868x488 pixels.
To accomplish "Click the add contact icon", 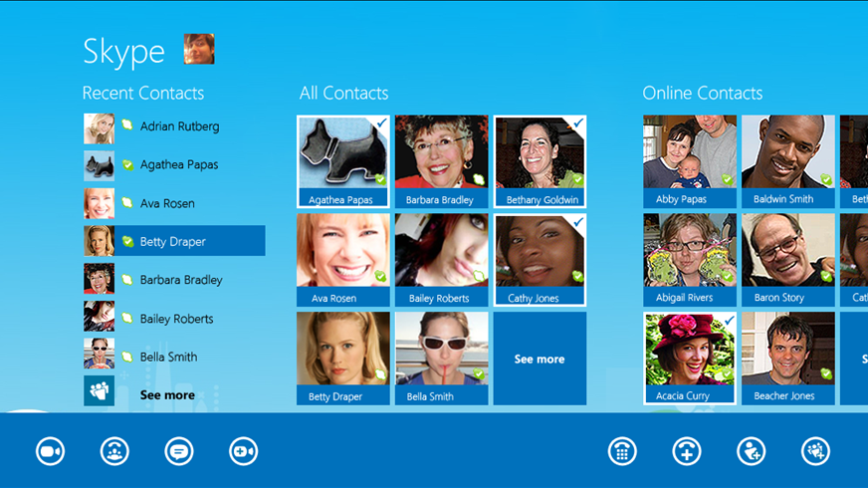I will 752,451.
